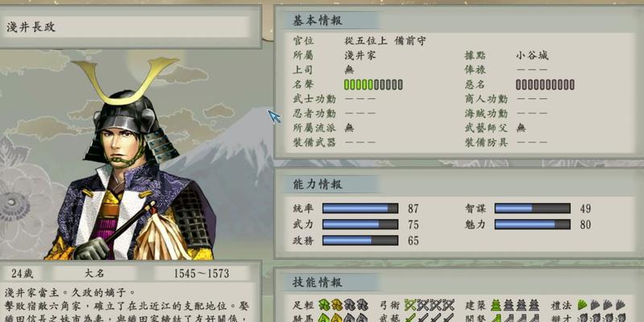Viewport: 644px width, 322px height.
Task: Click the 基本情報 section header
Action: point(317,21)
